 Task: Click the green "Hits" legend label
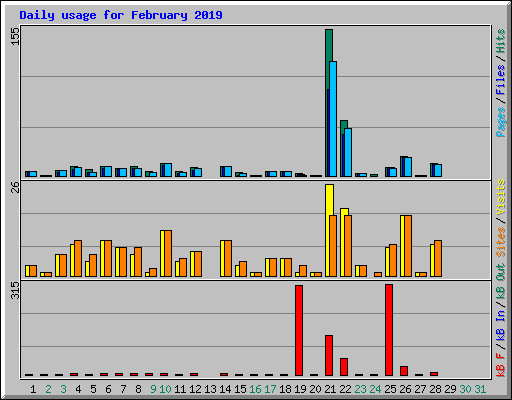[x=501, y=41]
